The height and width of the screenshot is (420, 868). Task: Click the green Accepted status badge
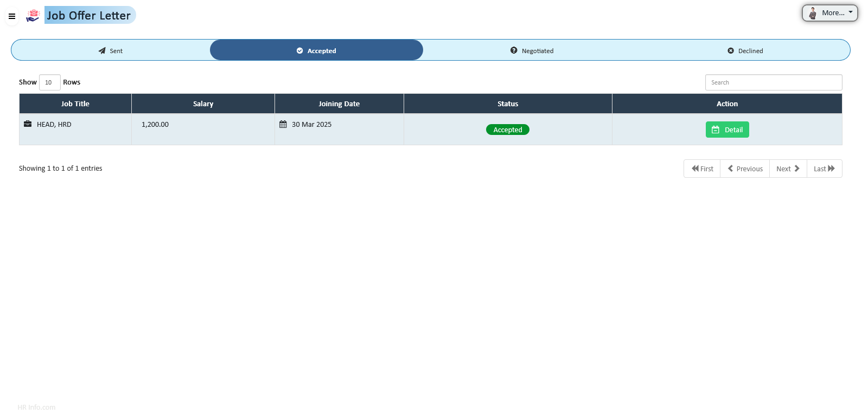508,130
